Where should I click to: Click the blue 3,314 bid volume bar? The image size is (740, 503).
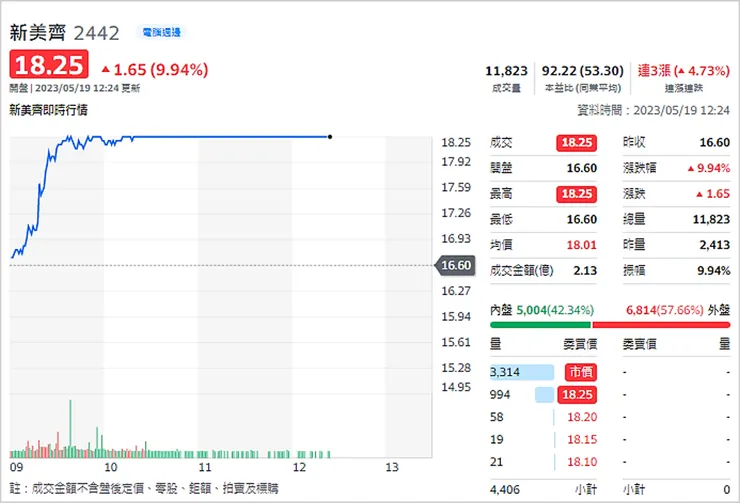click(x=521, y=372)
